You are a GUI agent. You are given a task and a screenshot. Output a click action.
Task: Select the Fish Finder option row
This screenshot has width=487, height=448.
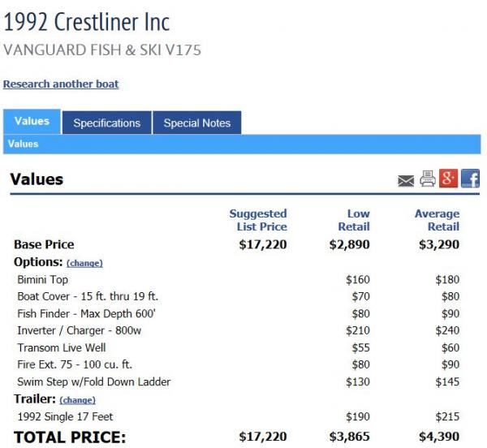point(238,313)
